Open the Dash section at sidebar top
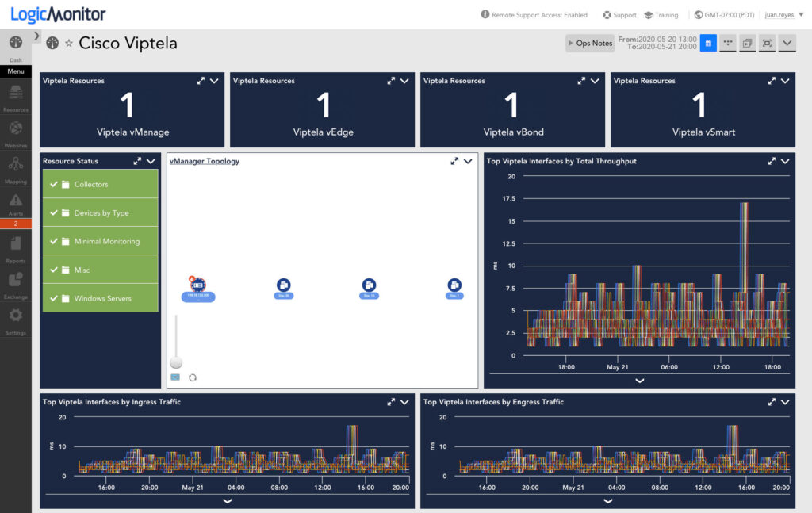The width and height of the screenshot is (812, 513). 15,44
